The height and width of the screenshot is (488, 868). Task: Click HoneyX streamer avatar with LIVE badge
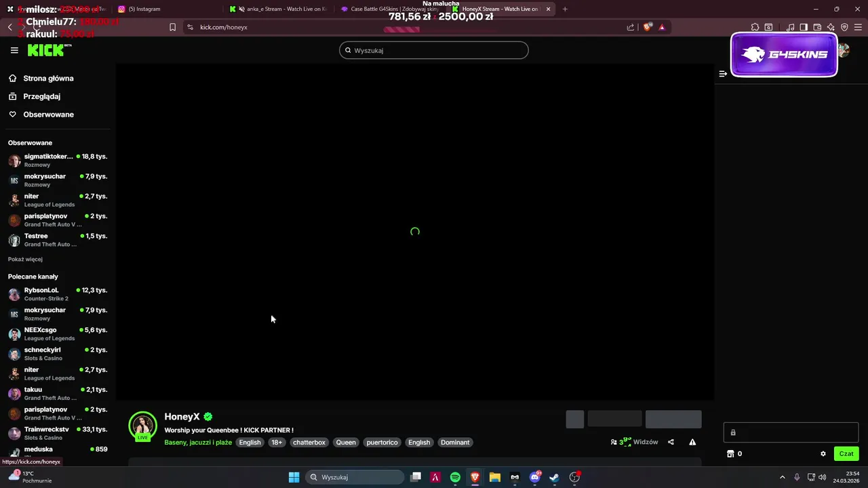(x=142, y=426)
